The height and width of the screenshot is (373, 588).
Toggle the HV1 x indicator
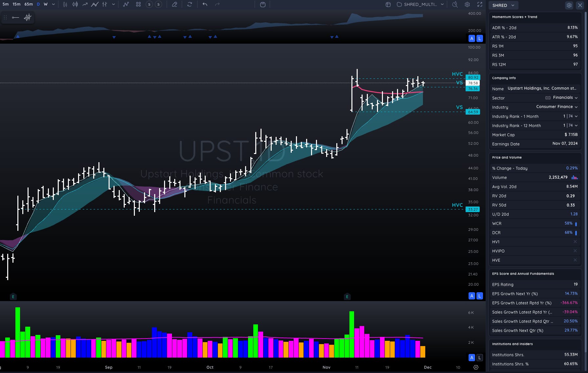tap(575, 242)
